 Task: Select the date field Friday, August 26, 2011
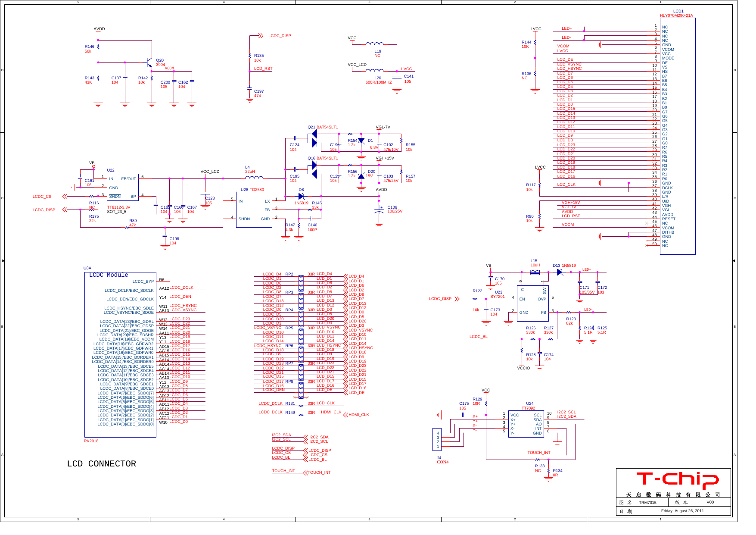tap(682, 510)
